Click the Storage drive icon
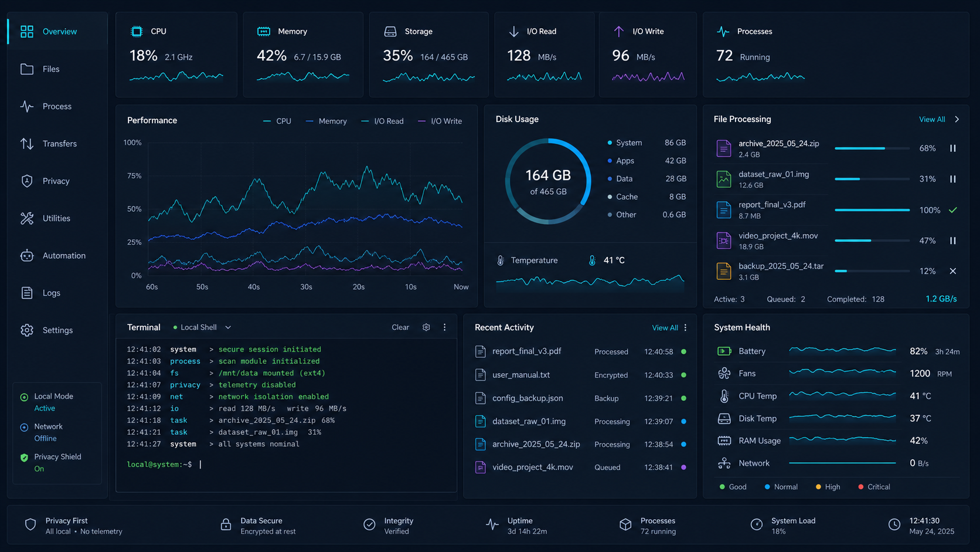980x552 pixels. tap(390, 31)
